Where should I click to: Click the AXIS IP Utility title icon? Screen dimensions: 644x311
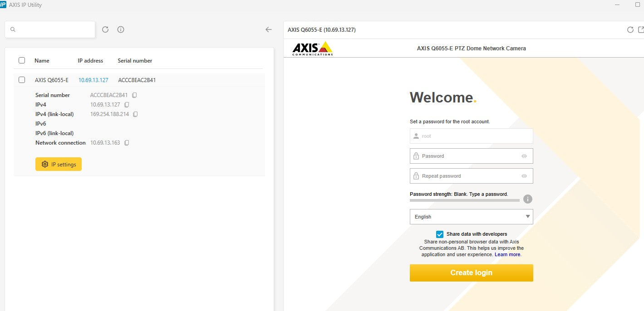3,5
